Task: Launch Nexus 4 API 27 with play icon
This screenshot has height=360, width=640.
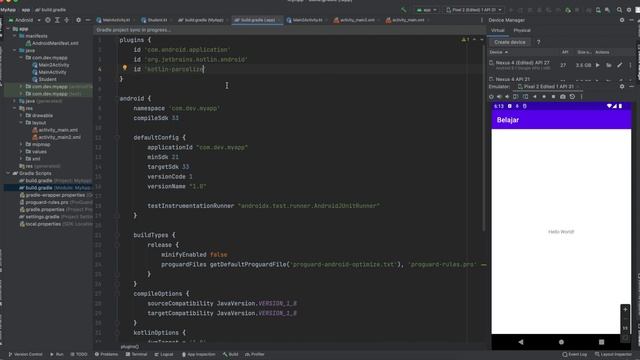Action: [x=598, y=65]
